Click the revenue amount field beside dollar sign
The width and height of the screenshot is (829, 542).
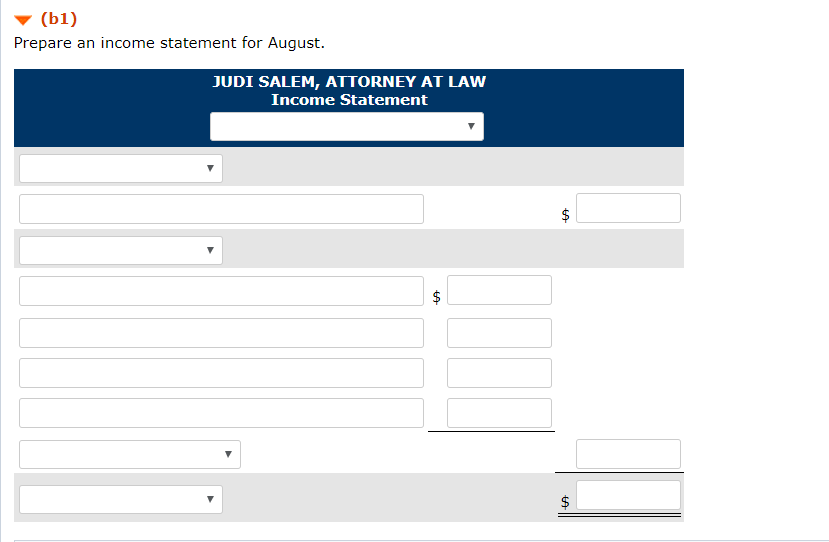pos(628,208)
